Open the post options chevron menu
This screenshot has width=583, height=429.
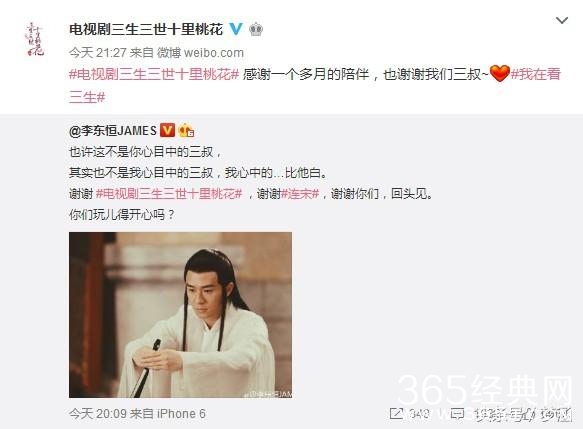(561, 20)
